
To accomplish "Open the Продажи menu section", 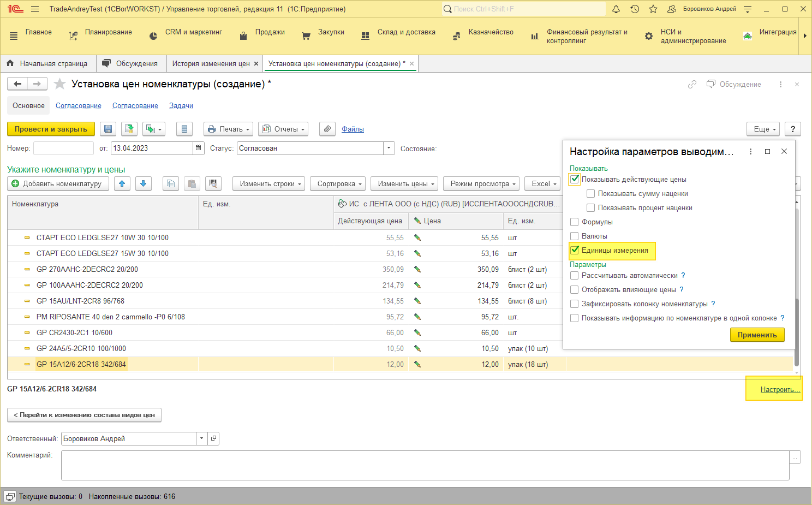I will [270, 32].
